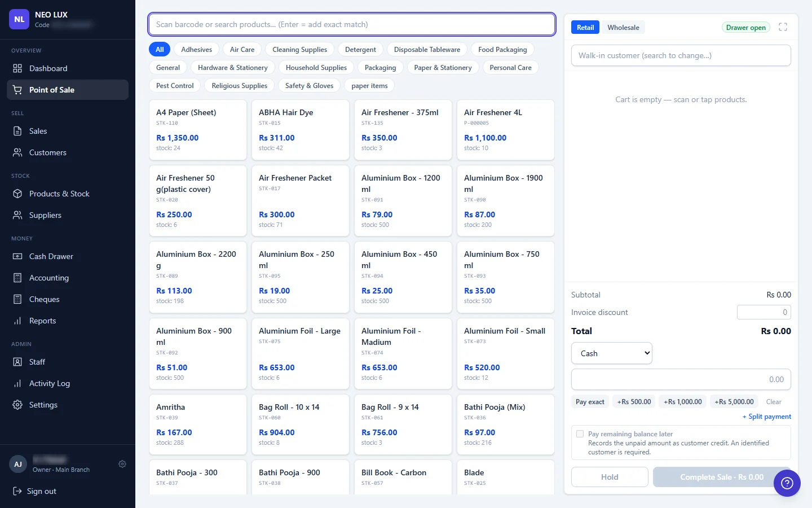Add Rs 1,000.00 to payment
This screenshot has width=812, height=508.
click(x=683, y=402)
